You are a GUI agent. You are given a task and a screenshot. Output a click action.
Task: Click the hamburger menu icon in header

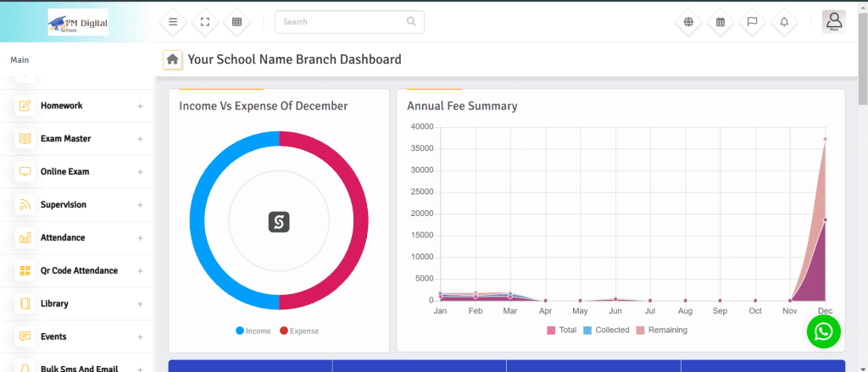(x=173, y=22)
